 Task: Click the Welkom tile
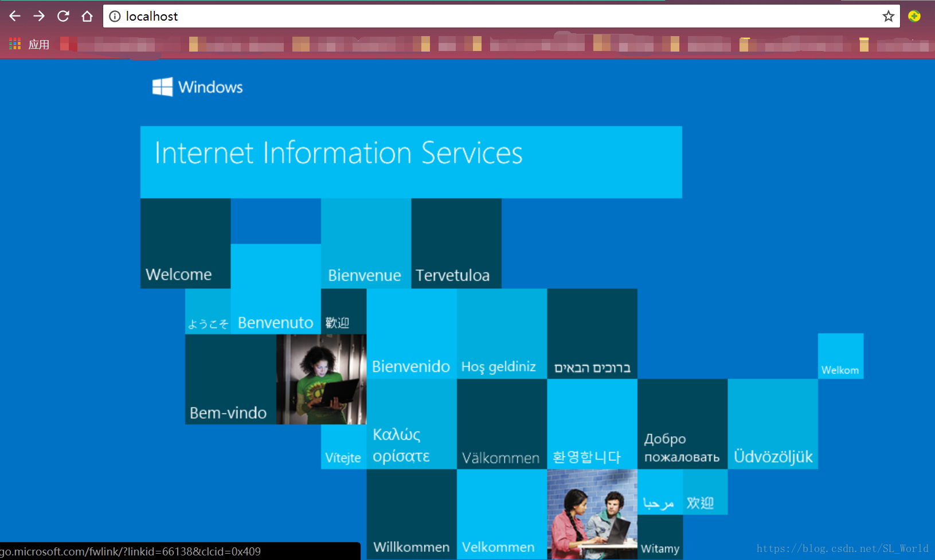[x=840, y=356]
